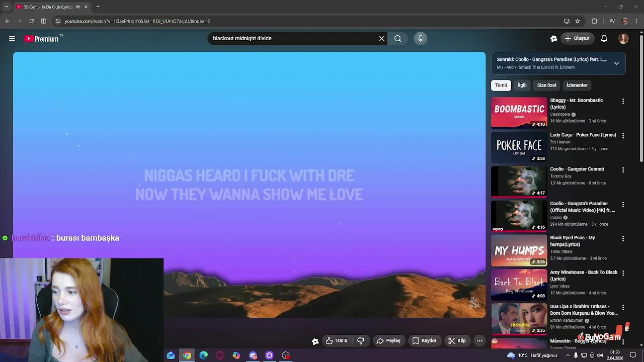Image resolution: width=644 pixels, height=362 pixels.
Task: Expand the Sonraki playlist panel chevron
Action: [617, 63]
